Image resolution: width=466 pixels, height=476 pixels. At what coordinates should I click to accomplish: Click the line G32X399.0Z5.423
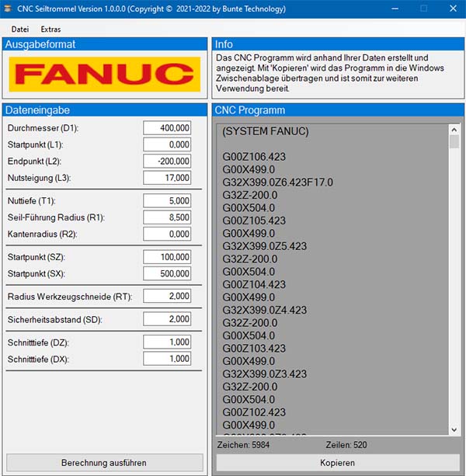pyautogui.click(x=264, y=246)
